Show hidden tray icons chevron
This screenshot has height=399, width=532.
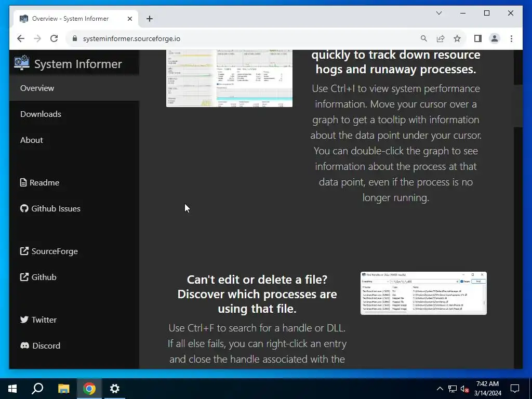click(x=440, y=389)
